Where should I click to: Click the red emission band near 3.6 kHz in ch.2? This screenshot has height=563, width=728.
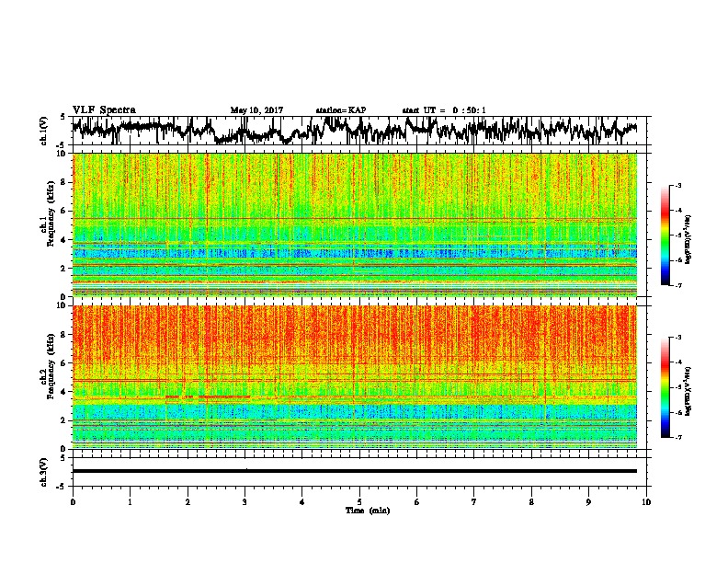coord(208,396)
